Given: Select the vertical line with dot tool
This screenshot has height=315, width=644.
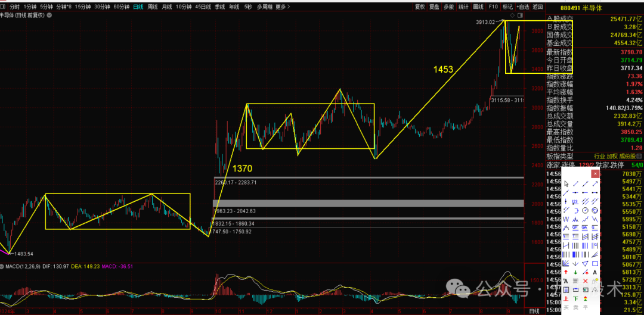Looking at the screenshot, I should tap(566, 201).
